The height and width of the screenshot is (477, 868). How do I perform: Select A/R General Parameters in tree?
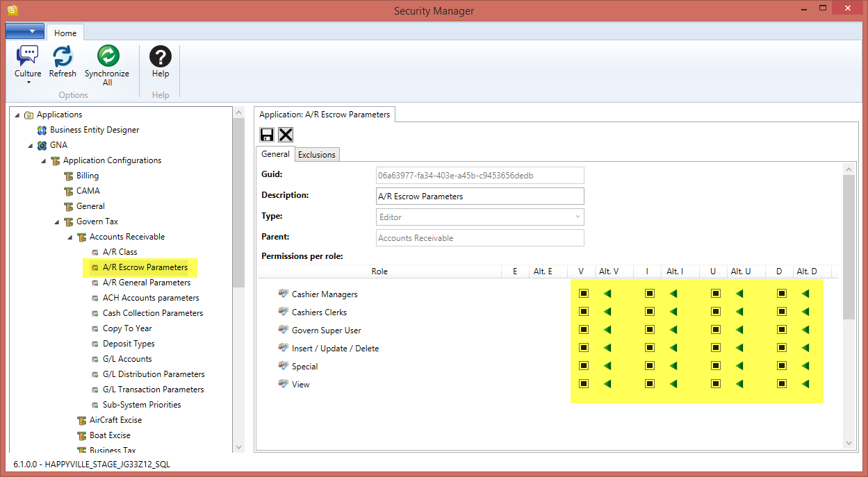click(146, 283)
